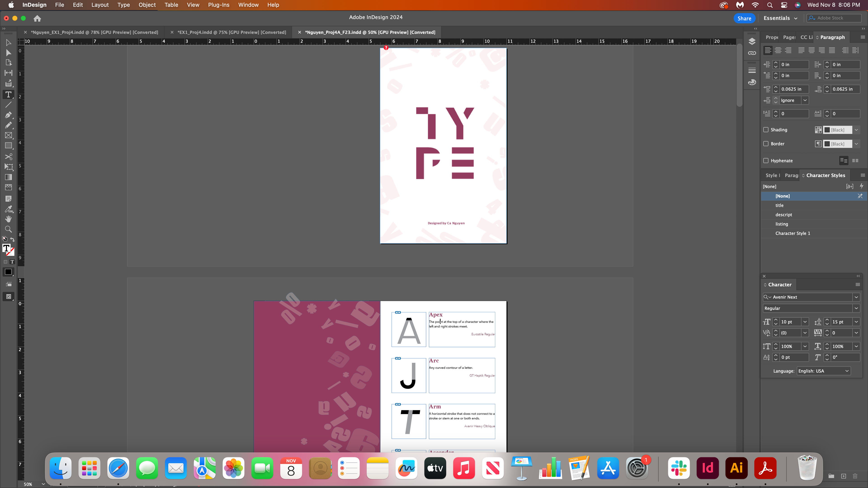Click align right paragraph icon
The width and height of the screenshot is (868, 488).
click(788, 50)
